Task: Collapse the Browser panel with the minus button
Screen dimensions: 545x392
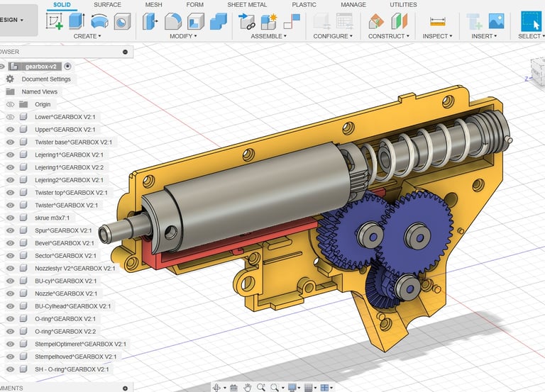Action: 126,52
